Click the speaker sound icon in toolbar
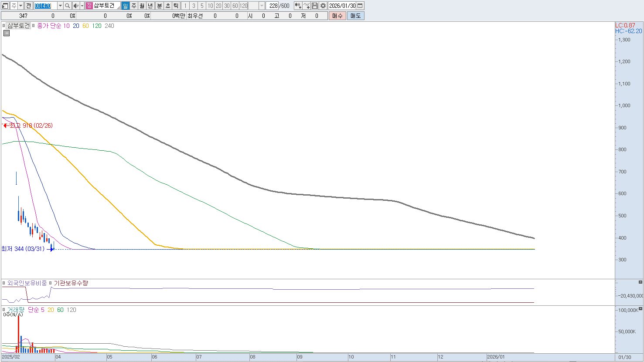644x362 pixels. click(76, 6)
